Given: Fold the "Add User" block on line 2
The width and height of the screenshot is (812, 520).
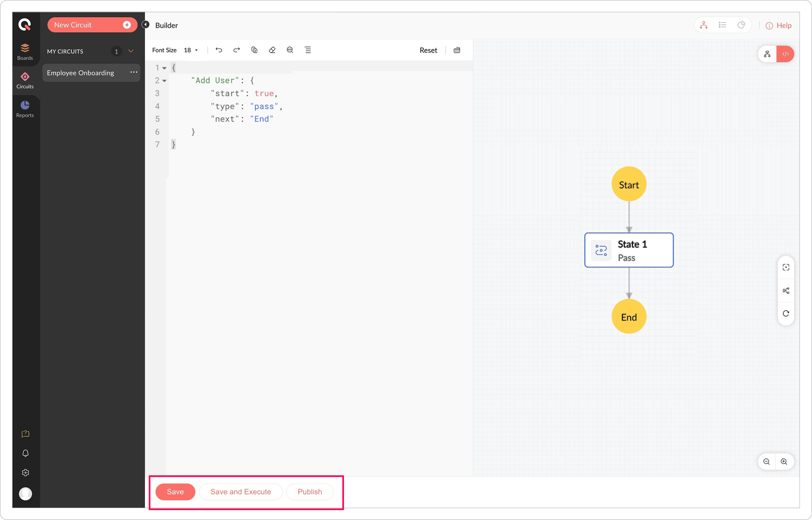Looking at the screenshot, I should click(x=164, y=81).
